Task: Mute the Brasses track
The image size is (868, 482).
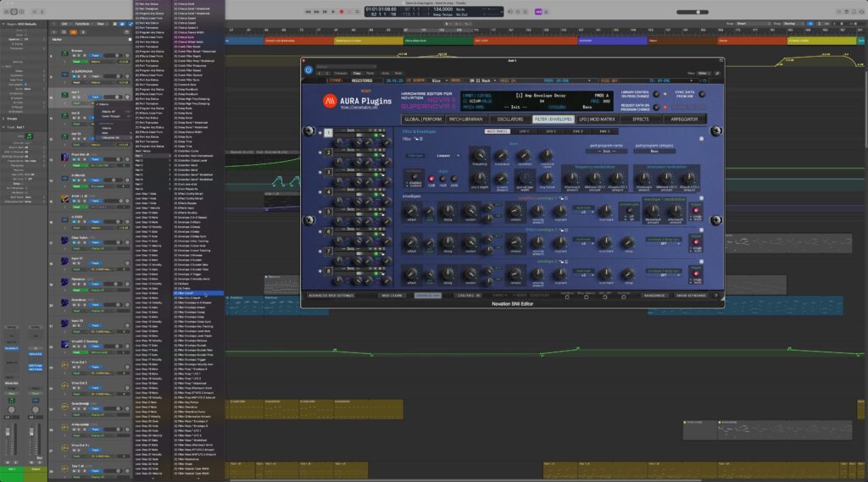Action: click(75, 55)
